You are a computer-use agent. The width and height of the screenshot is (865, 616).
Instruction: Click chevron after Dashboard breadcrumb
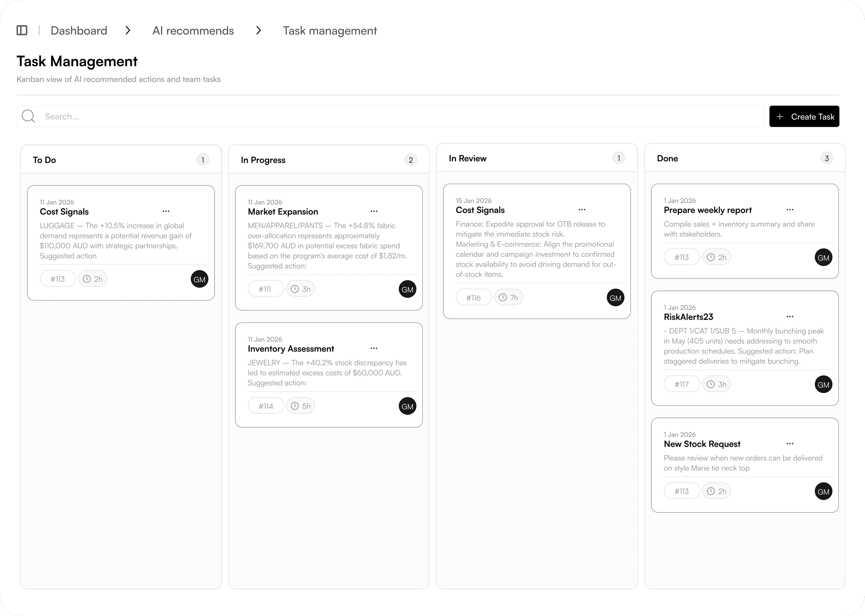pos(128,30)
